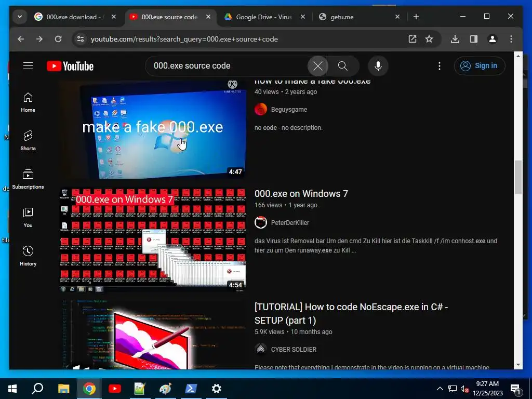Click the Beguysgame channel avatar
This screenshot has width=532, height=399.
point(261,109)
